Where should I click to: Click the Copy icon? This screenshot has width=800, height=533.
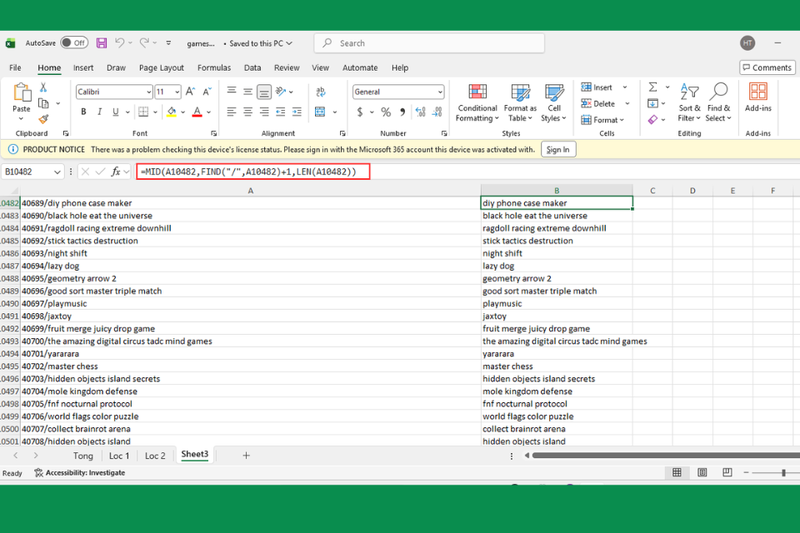[44, 104]
